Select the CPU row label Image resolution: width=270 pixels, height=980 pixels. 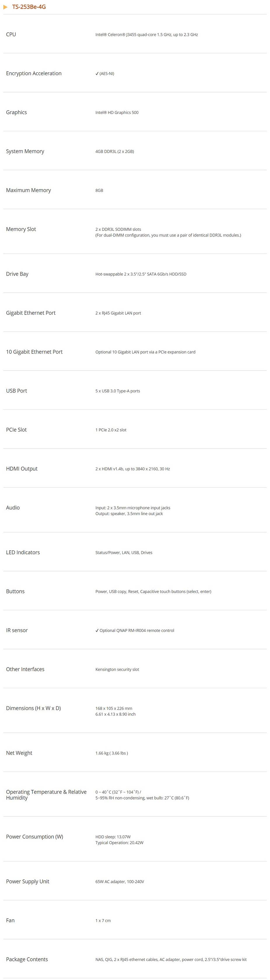[x=11, y=35]
